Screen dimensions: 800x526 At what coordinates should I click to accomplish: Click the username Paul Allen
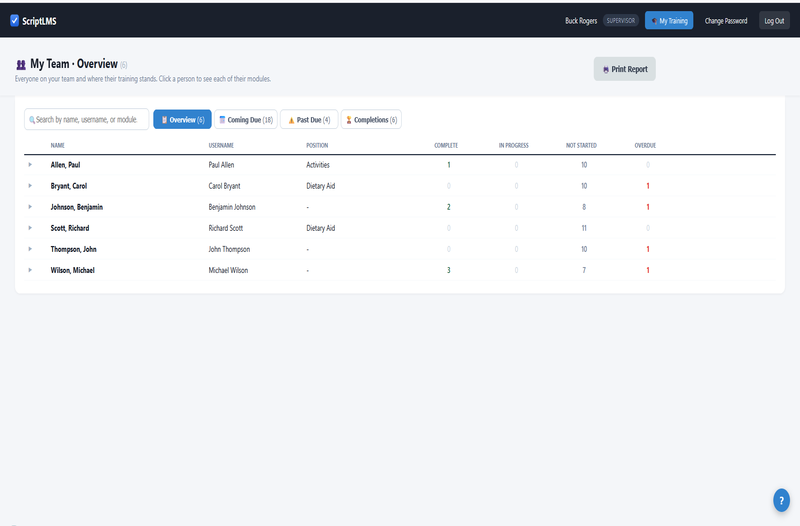221,165
